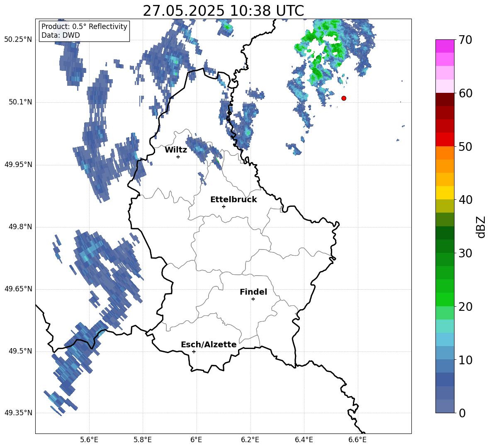Image resolution: width=491 pixels, height=448 pixels.
Task: Click the 10 colorbar tick label
Action: [x=465, y=360]
